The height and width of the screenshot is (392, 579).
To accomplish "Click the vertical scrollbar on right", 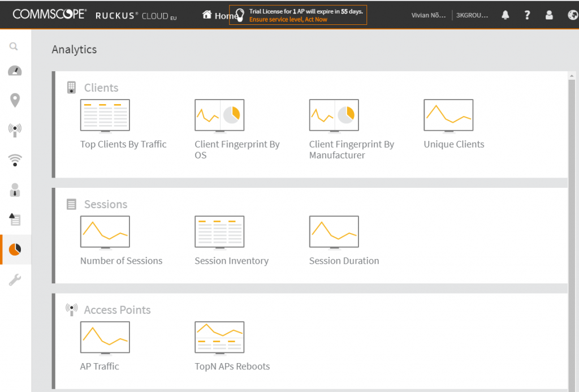I will pyautogui.click(x=572, y=226).
